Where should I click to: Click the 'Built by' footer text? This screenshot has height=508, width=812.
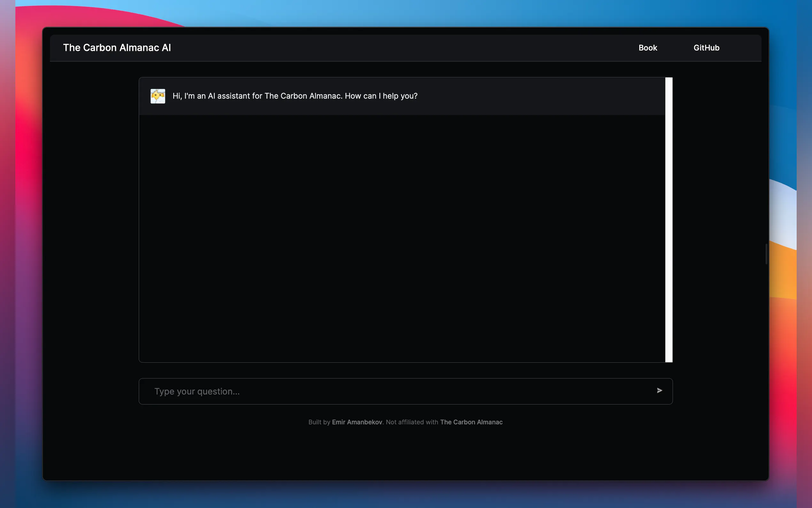[319, 422]
